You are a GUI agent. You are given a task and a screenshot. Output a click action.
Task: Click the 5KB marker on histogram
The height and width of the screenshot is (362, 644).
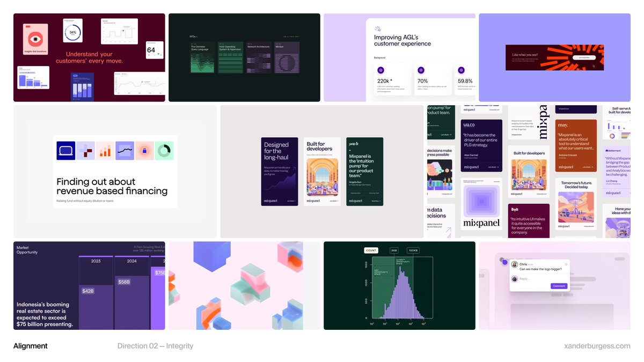point(394,250)
